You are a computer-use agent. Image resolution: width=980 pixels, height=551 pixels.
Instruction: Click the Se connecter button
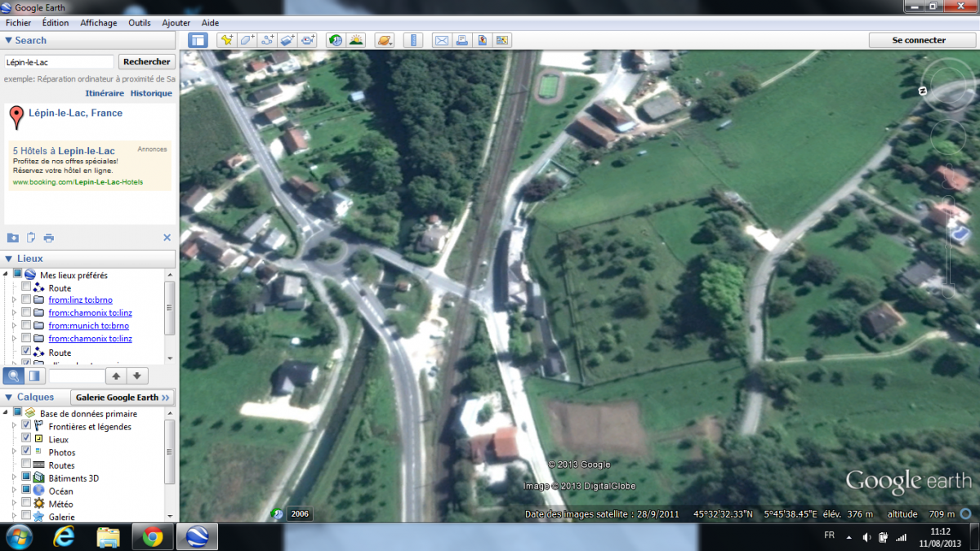(919, 40)
